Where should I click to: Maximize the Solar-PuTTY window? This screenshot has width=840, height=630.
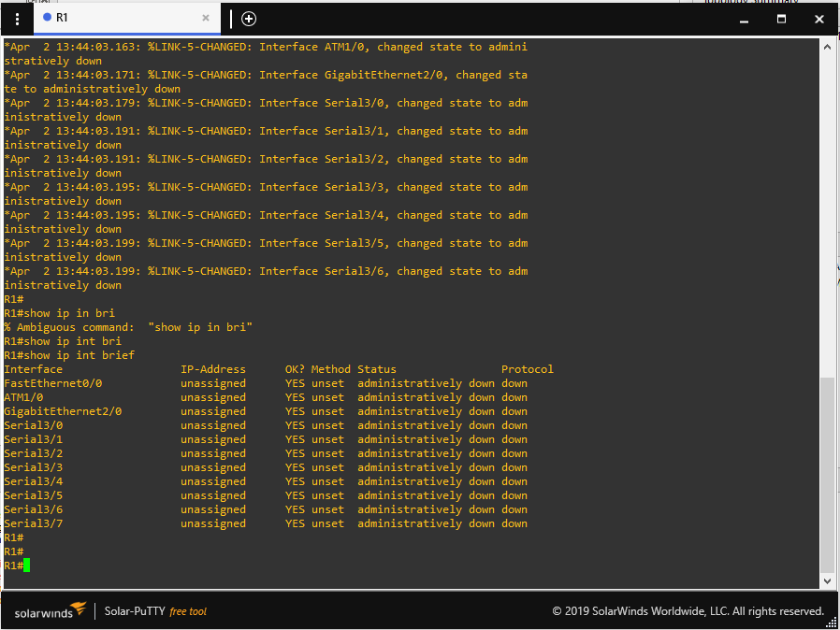[781, 20]
